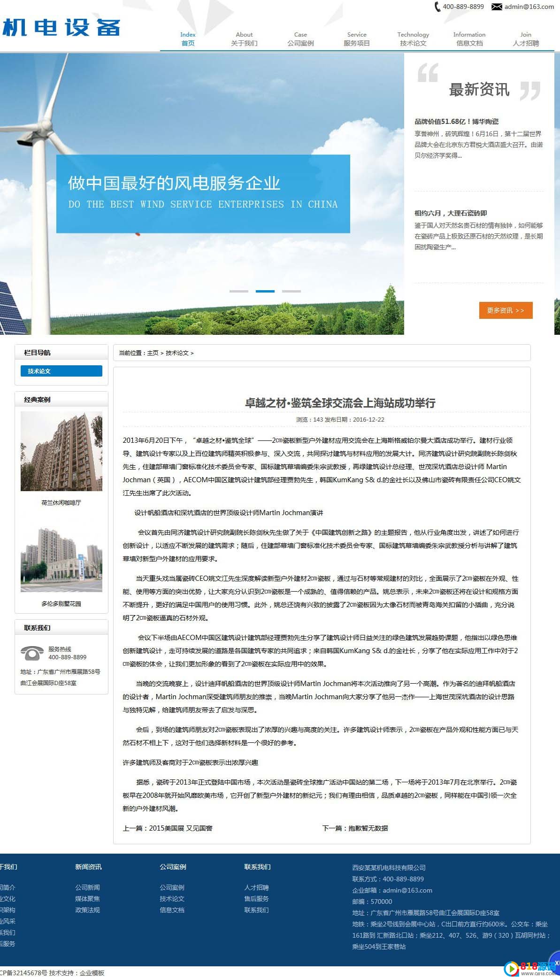
Task: Click the 最新资讯 panel heading
Action: point(479,89)
